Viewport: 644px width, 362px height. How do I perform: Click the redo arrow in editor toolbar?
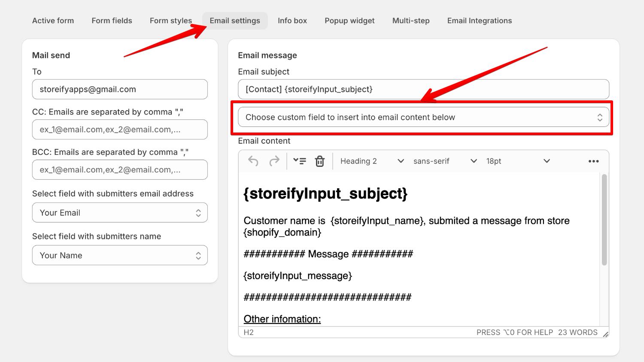pyautogui.click(x=274, y=161)
